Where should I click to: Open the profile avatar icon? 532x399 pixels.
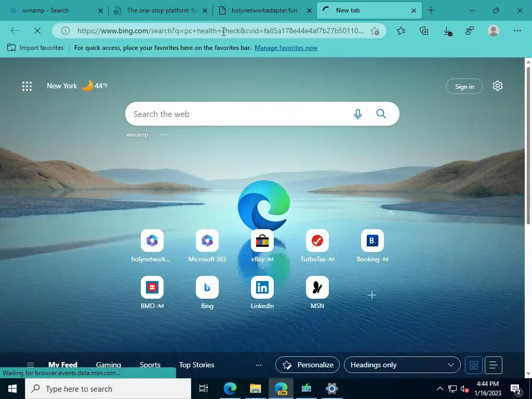[494, 31]
